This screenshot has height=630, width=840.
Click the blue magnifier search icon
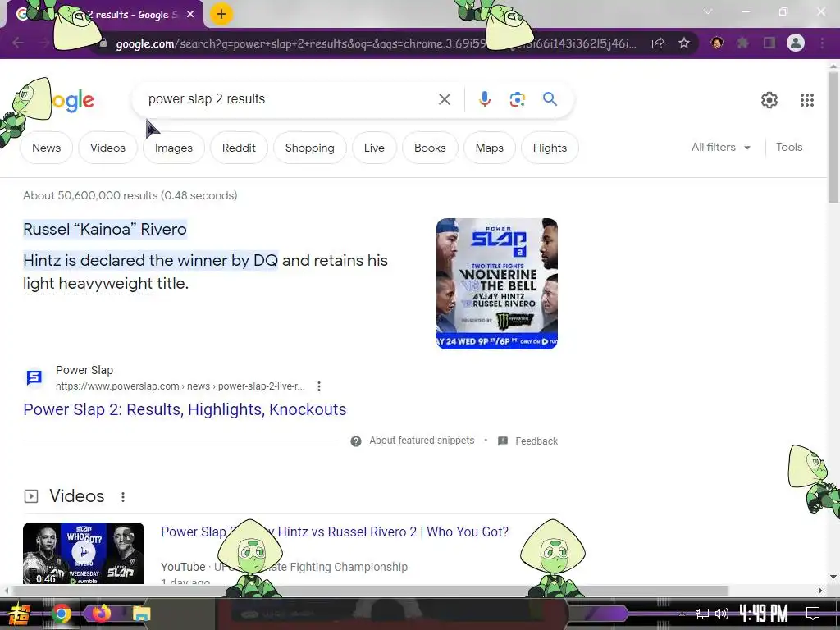[550, 99]
